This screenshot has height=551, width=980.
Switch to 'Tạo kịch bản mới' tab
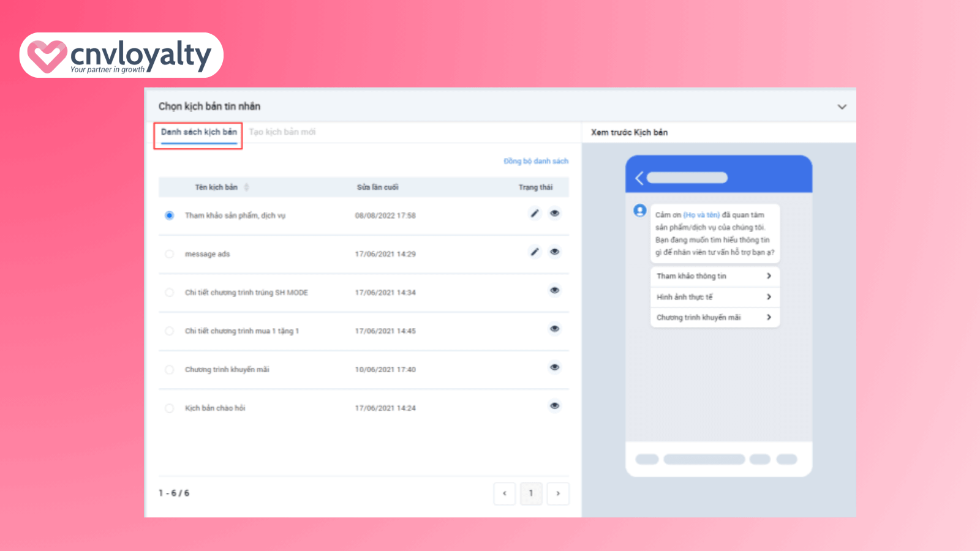coord(282,132)
